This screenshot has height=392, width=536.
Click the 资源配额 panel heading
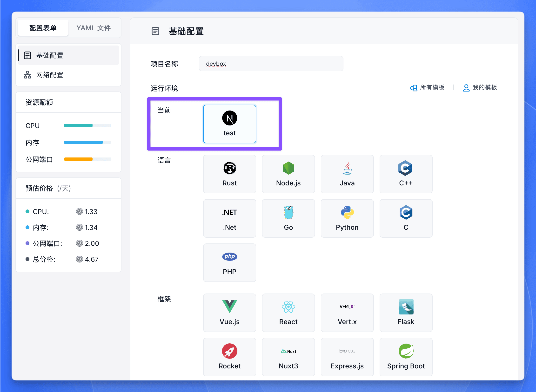click(39, 102)
